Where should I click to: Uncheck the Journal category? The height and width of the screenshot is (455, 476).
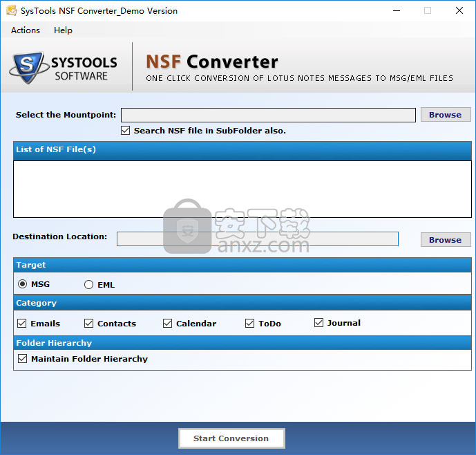pyautogui.click(x=318, y=323)
